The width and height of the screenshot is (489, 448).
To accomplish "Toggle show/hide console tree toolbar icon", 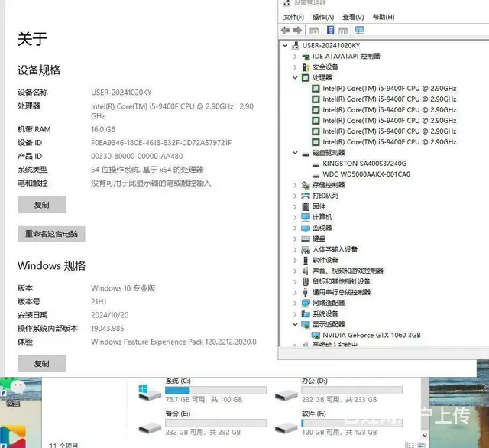I will [x=314, y=31].
